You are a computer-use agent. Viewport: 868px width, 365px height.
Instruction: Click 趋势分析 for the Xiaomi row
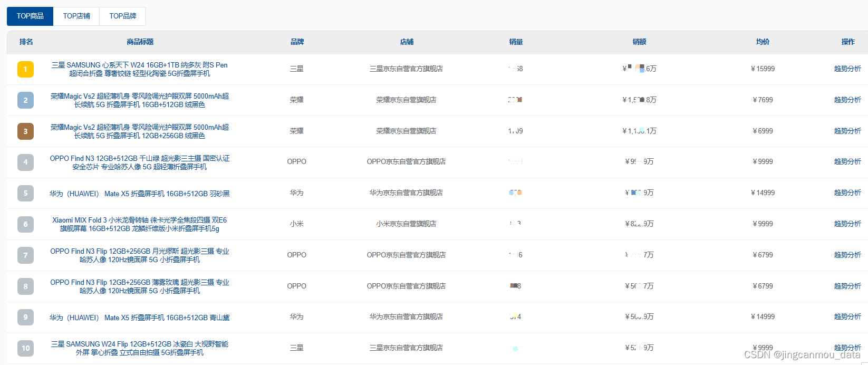(x=847, y=224)
